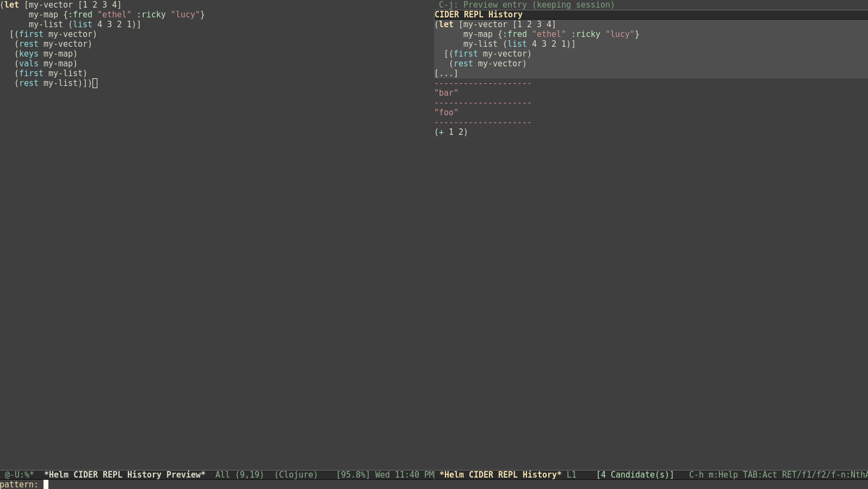This screenshot has height=489, width=868.
Task: Click the [95.8%] battery status
Action: tap(353, 475)
